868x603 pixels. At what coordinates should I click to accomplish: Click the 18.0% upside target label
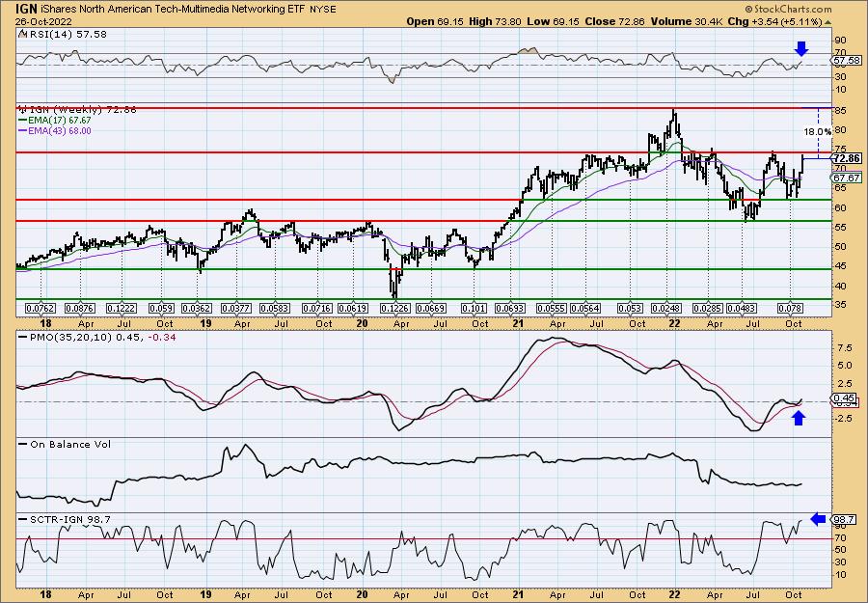click(818, 132)
